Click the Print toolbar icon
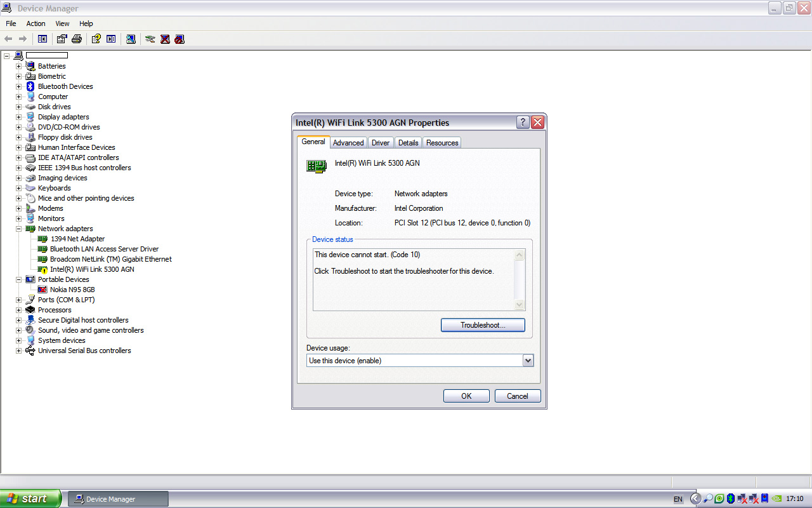Image resolution: width=812 pixels, height=508 pixels. tap(77, 39)
